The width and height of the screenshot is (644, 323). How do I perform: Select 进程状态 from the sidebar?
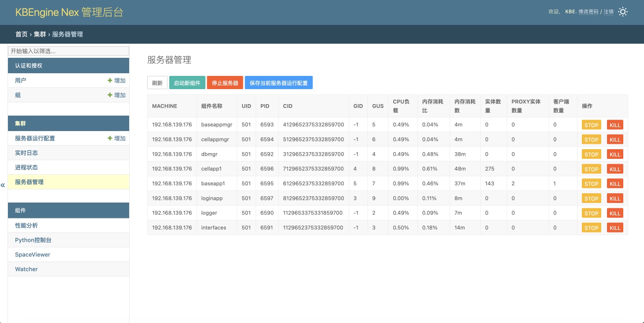point(26,167)
